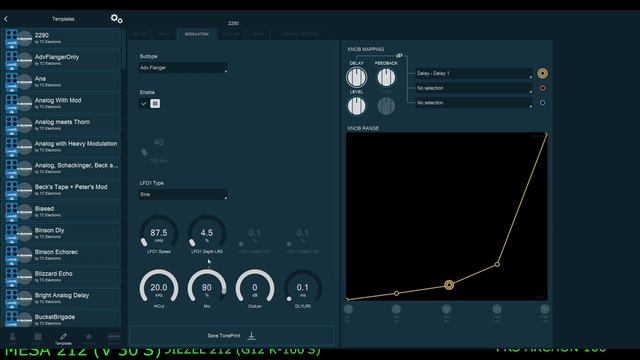The width and height of the screenshot is (640, 360).
Task: Click the curve bend point before steep rise
Action: (x=497, y=264)
